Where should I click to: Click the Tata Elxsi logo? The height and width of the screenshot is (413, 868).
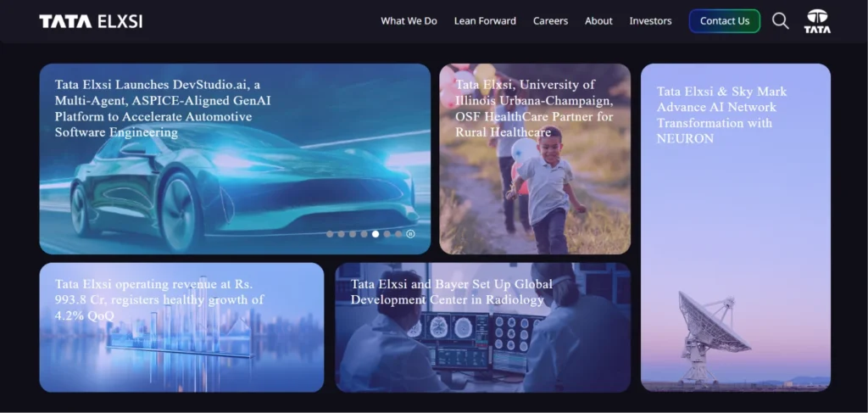click(x=91, y=21)
